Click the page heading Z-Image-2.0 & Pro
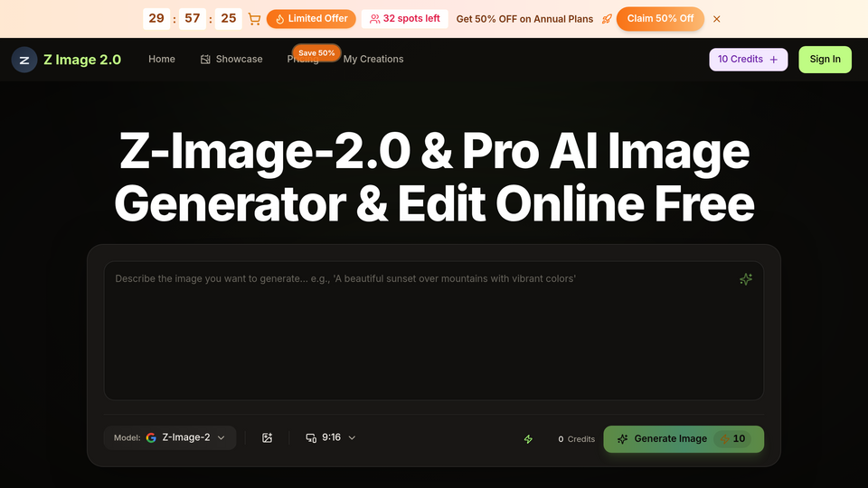Image resolution: width=868 pixels, height=488 pixels. (x=434, y=177)
